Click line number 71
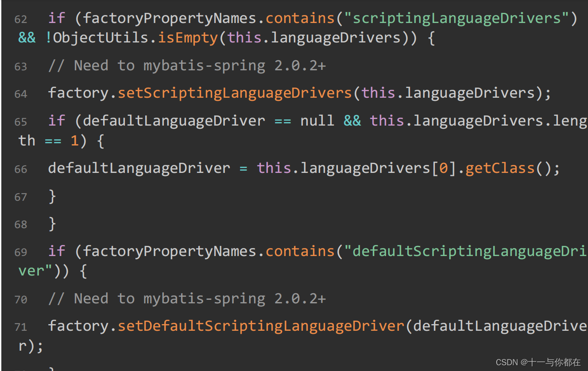The height and width of the screenshot is (371, 588). click(21, 327)
